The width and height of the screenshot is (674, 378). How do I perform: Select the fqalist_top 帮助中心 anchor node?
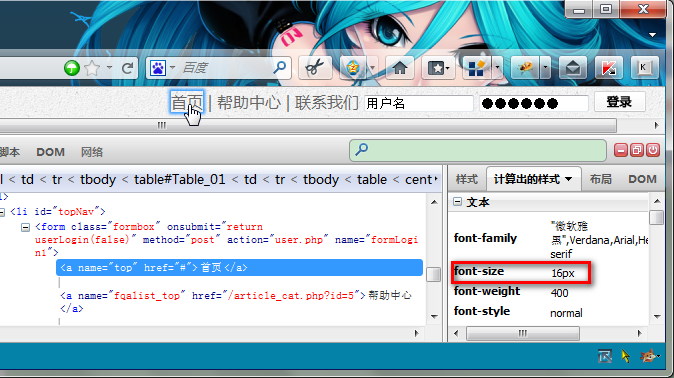tap(236, 302)
